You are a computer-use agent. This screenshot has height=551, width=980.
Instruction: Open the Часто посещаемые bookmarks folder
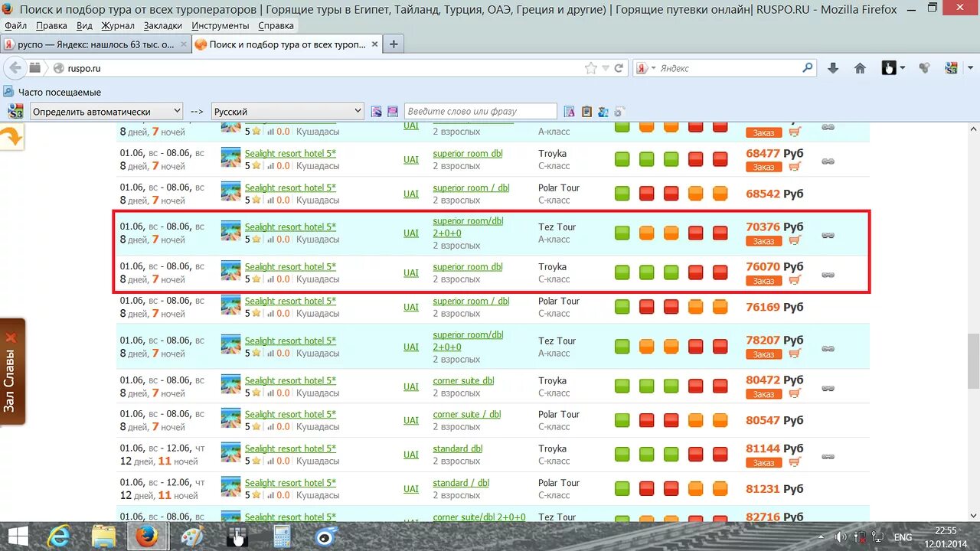(x=52, y=92)
